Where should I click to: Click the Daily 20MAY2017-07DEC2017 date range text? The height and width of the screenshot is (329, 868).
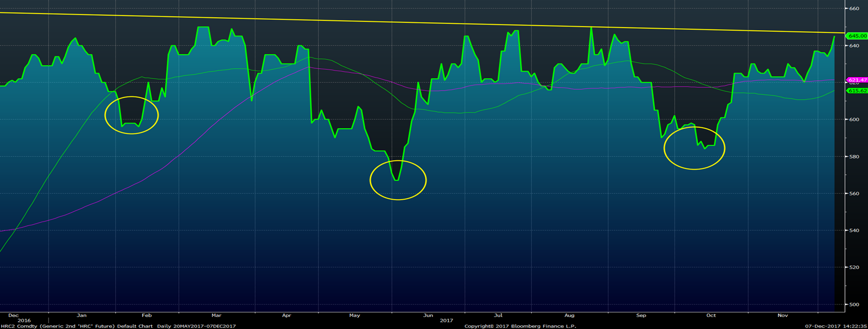(x=195, y=326)
